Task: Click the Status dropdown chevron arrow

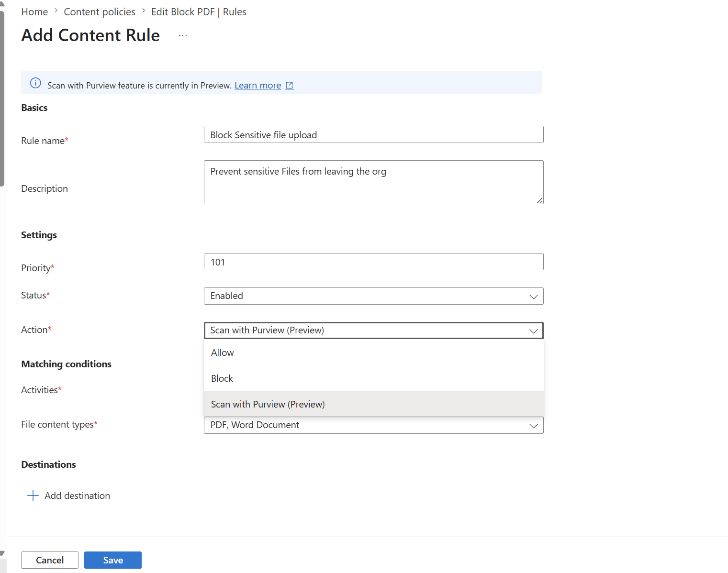Action: pos(533,297)
